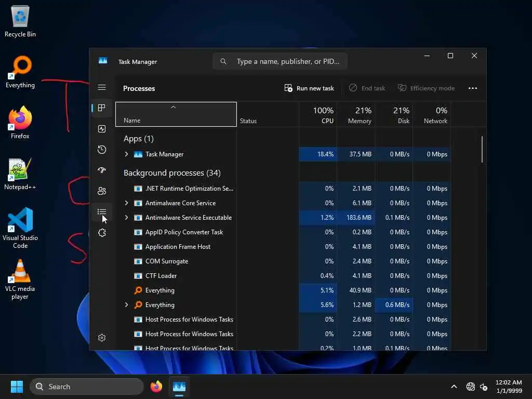The width and height of the screenshot is (532, 399).
Task: Sort processes by the Name column
Action: click(x=176, y=114)
